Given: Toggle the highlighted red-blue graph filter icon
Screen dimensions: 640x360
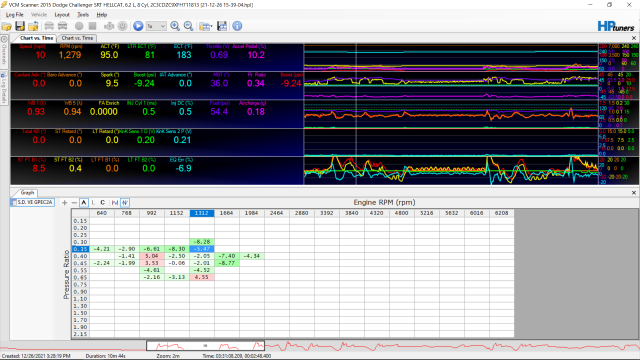Looking at the screenshot, I should click(x=125, y=202).
